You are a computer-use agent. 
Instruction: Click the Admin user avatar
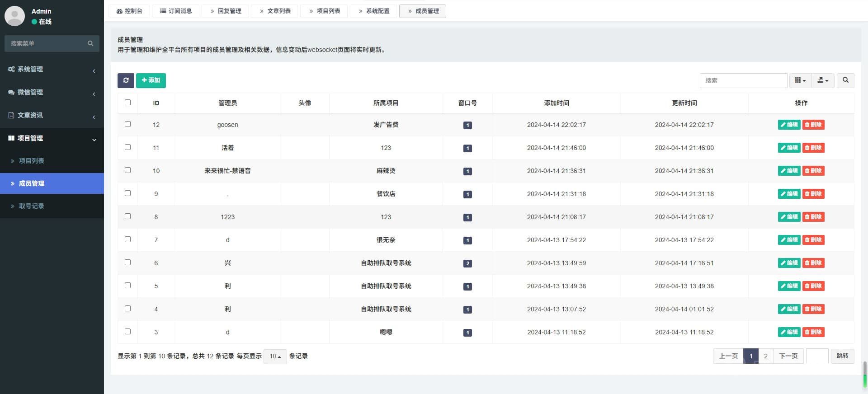pyautogui.click(x=14, y=16)
